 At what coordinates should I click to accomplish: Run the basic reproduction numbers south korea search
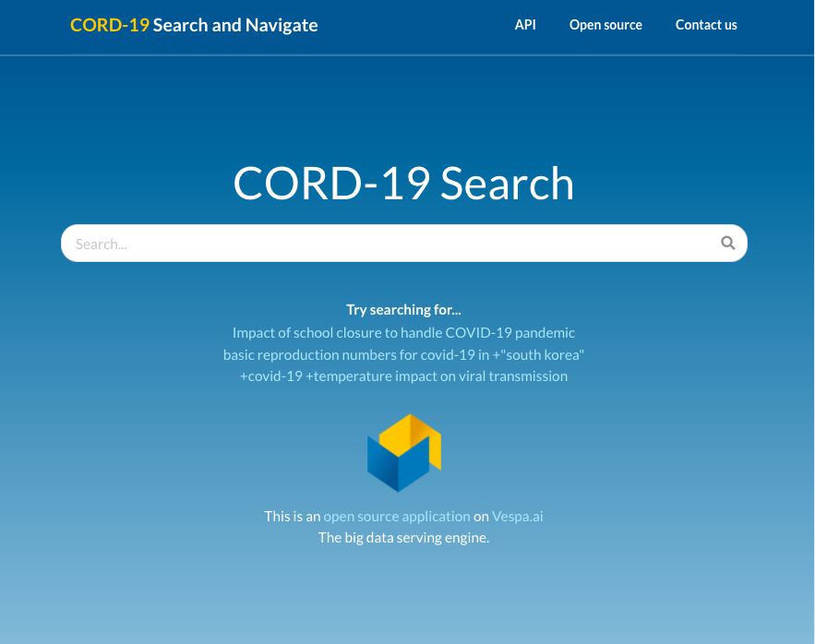(403, 354)
